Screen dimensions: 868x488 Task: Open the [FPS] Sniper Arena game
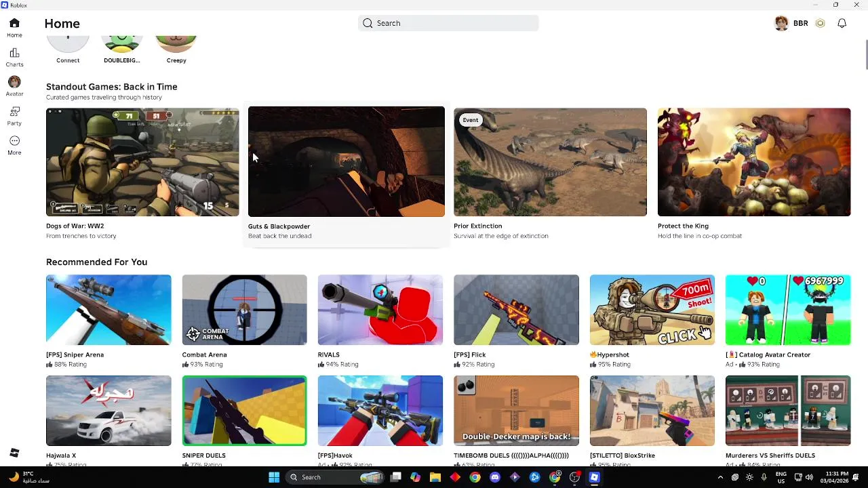click(108, 310)
